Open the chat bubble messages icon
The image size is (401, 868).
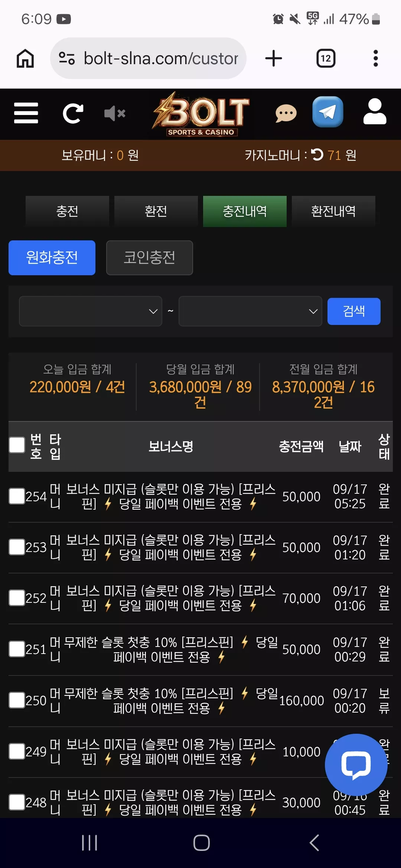tap(286, 113)
